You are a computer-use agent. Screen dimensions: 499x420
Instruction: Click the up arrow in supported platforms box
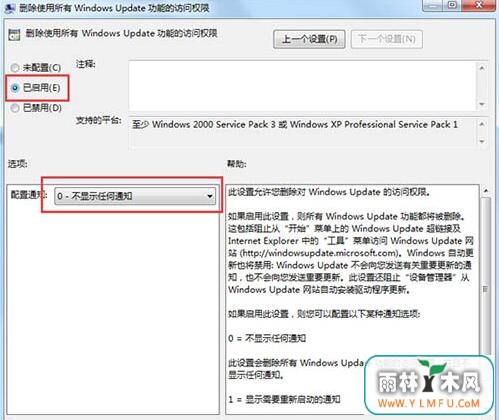[x=482, y=124]
